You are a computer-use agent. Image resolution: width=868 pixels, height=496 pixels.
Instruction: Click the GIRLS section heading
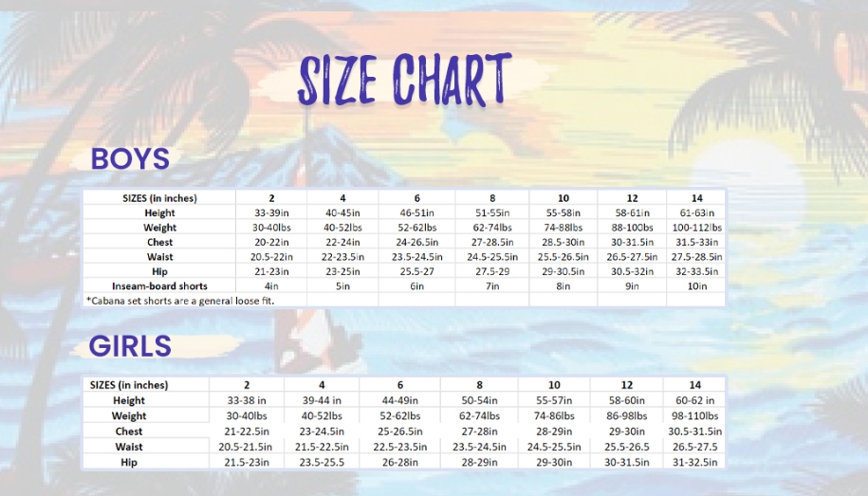(130, 346)
